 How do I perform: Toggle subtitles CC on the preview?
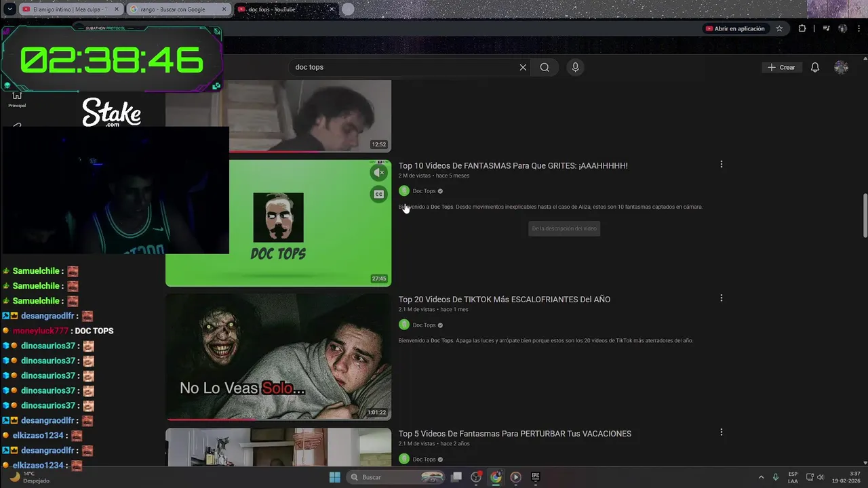378,195
